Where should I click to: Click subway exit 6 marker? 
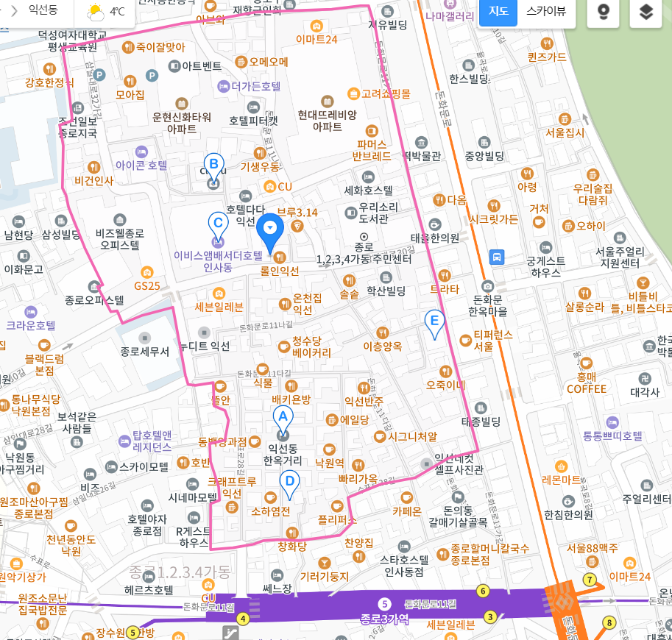[483, 591]
